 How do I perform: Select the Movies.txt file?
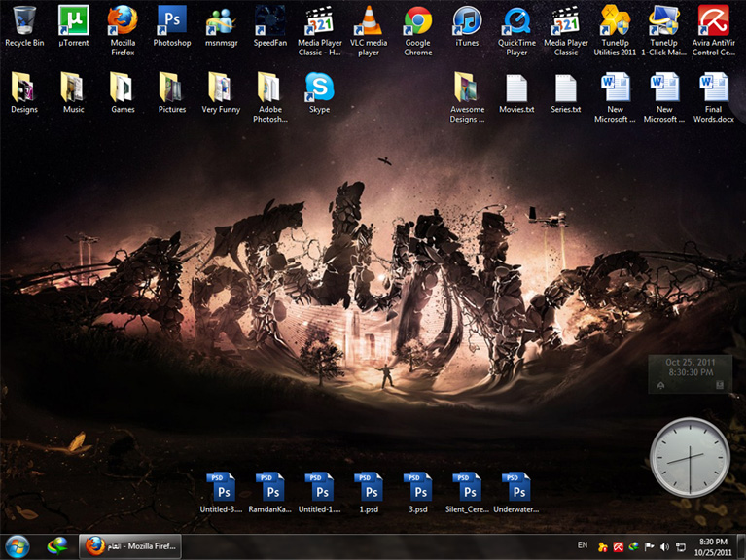click(x=516, y=92)
